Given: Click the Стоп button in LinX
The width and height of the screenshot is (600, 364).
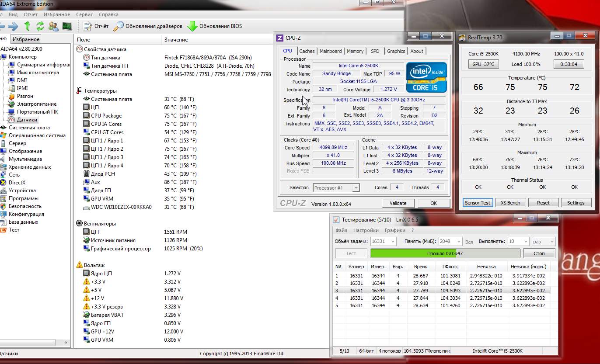Looking at the screenshot, I should [539, 253].
